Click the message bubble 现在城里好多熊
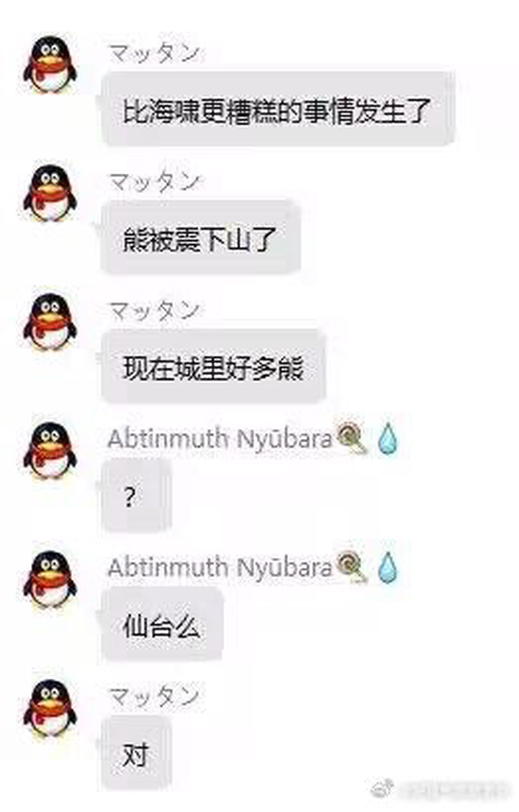The height and width of the screenshot is (812, 519). (x=213, y=366)
